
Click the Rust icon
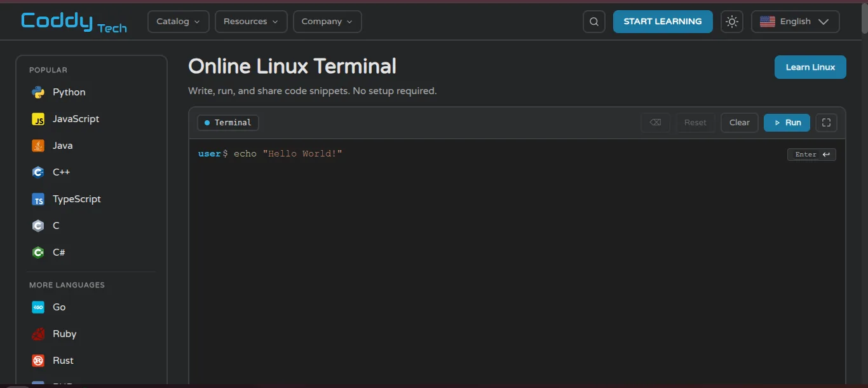38,361
